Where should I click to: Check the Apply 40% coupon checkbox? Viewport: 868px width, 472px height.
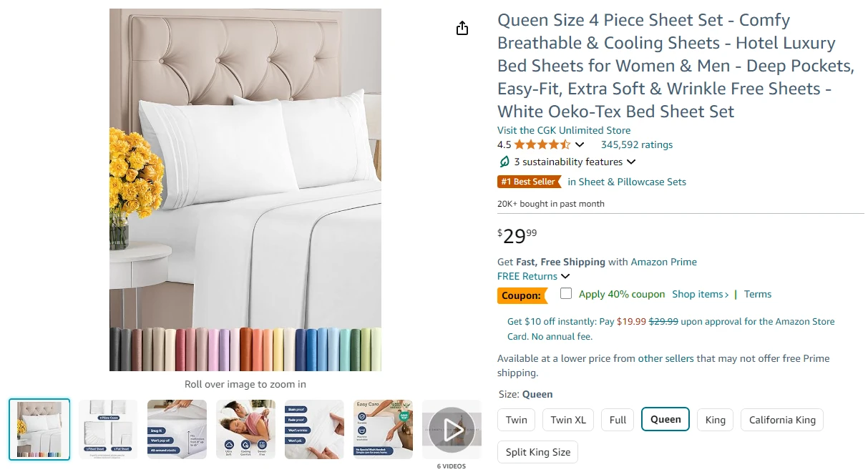pos(566,293)
